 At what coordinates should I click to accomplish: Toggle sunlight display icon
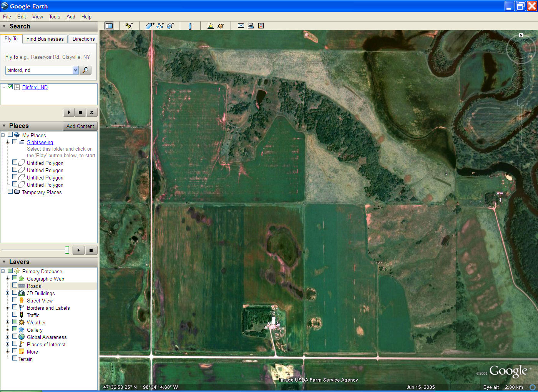click(x=210, y=26)
